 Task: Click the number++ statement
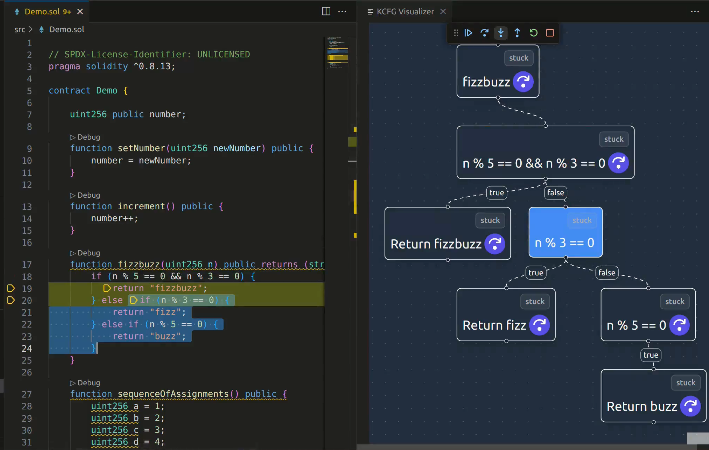tap(115, 218)
